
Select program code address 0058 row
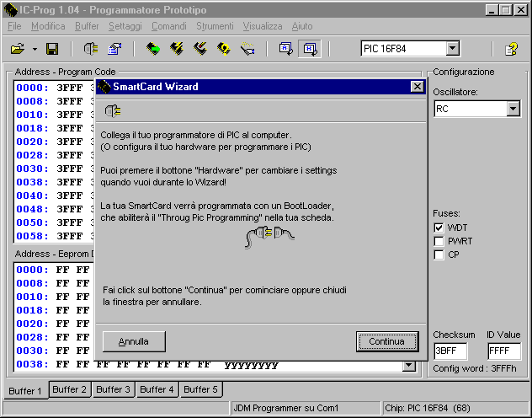[54, 236]
